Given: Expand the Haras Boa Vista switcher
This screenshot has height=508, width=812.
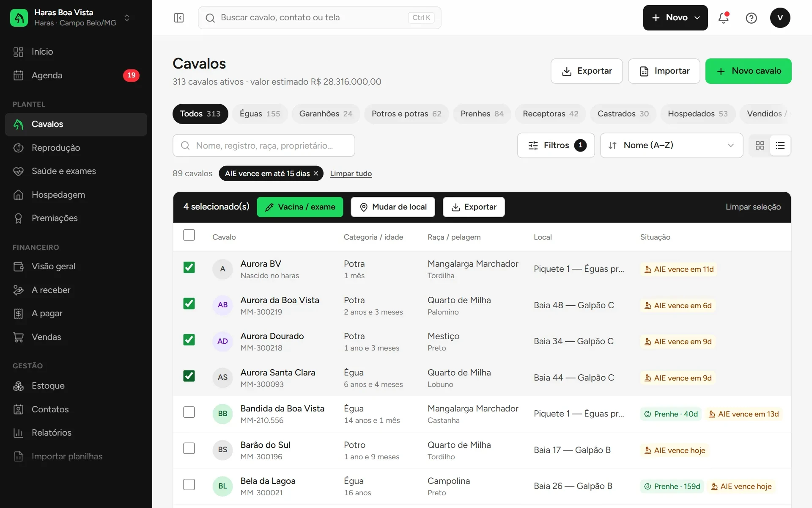Looking at the screenshot, I should tap(71, 18).
